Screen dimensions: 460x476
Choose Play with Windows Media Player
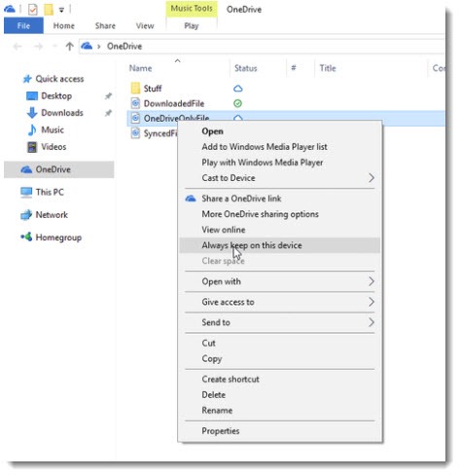coord(263,163)
